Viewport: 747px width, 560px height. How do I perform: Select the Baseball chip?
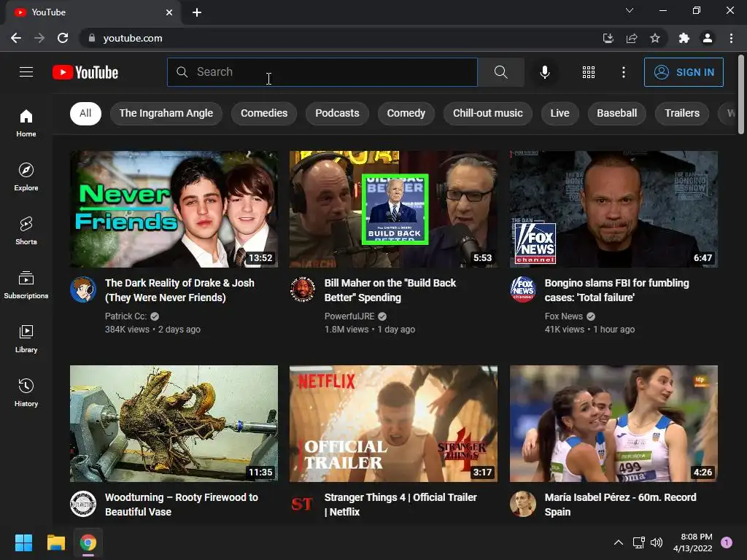point(617,113)
